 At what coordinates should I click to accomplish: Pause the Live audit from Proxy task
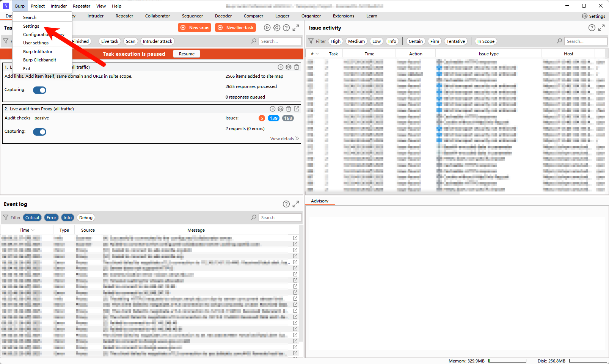[273, 109]
